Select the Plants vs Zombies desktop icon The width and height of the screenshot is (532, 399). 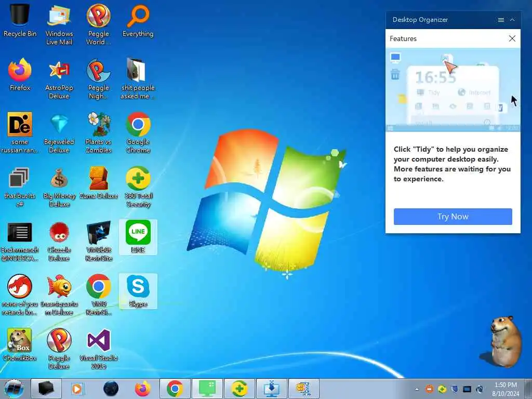[98, 132]
